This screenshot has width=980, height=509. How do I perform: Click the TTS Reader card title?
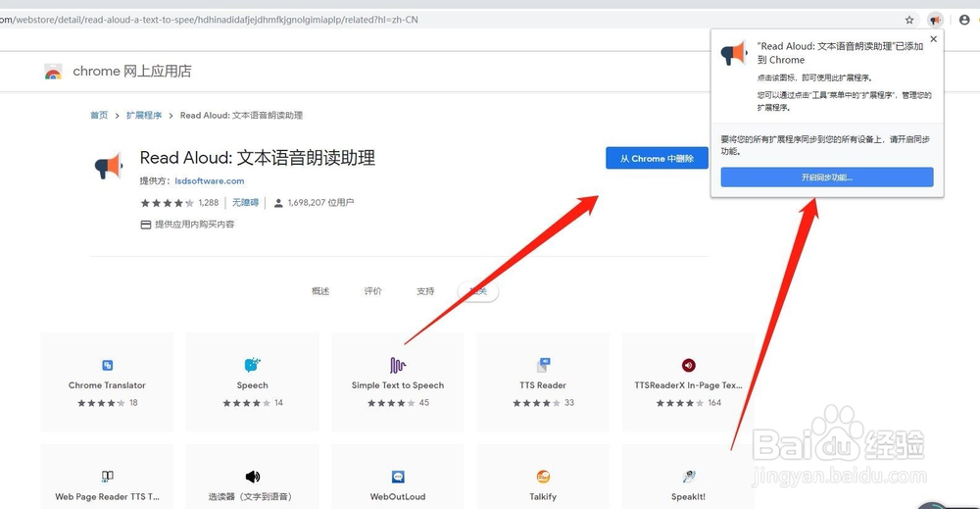543,385
